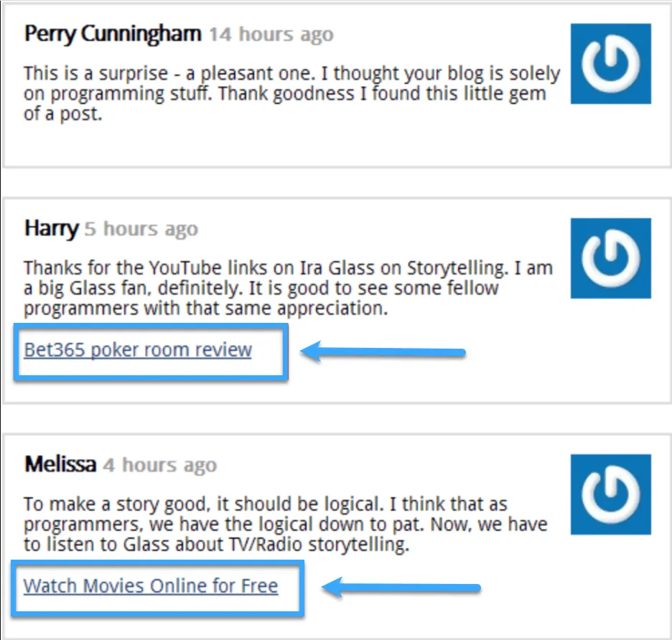Open the Bet365 poker room review link
The height and width of the screenshot is (640, 672).
coord(138,350)
